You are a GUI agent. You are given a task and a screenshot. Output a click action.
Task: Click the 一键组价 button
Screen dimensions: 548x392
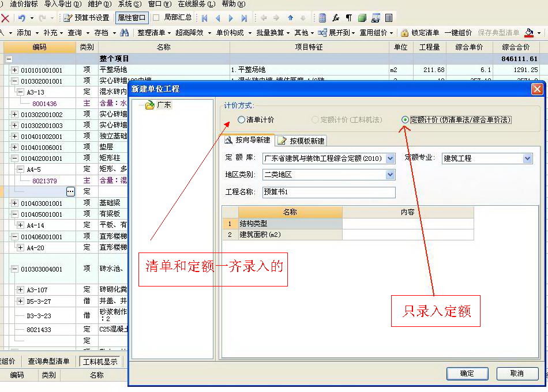pyautogui.click(x=458, y=33)
